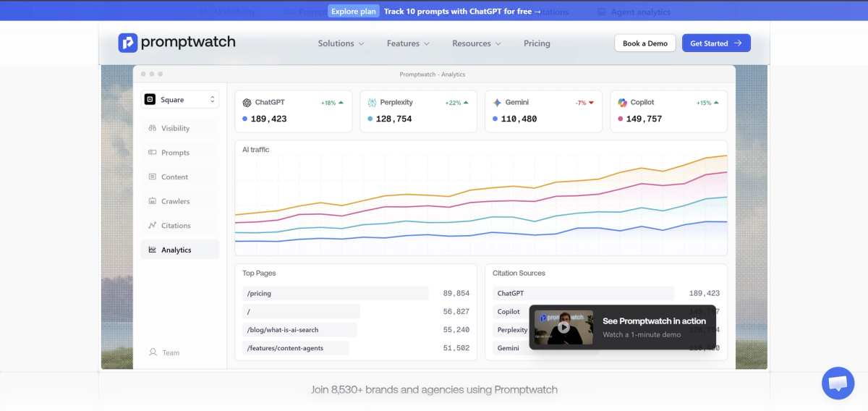The image size is (868, 411).
Task: Click the Gemini -7% down arrow
Action: (x=591, y=103)
